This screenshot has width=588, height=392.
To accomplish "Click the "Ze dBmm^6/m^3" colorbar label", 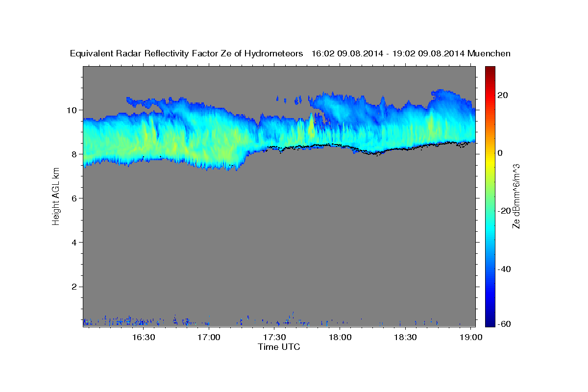I will pyautogui.click(x=515, y=196).
